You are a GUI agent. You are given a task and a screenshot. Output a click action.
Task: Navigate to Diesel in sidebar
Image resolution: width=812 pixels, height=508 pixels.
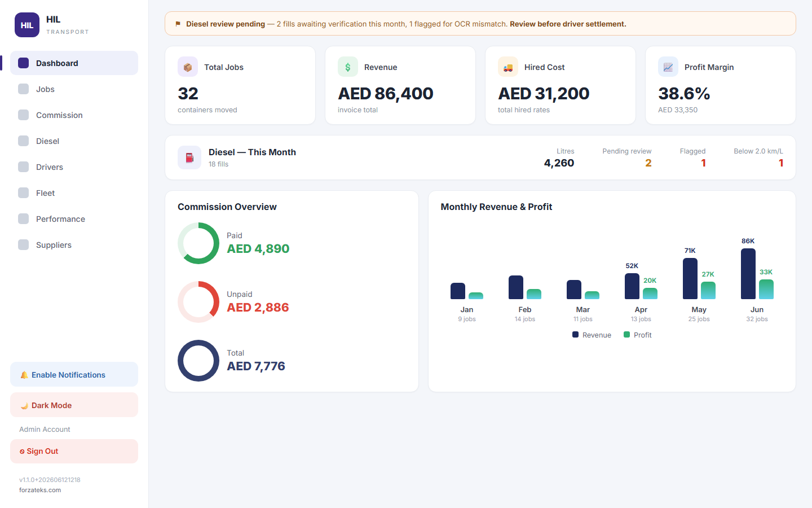74,141
